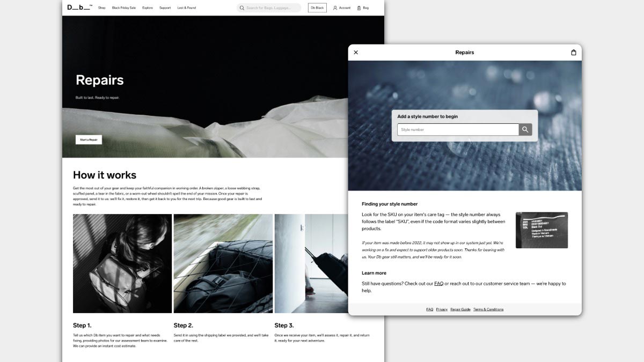
Task: Visit the Lost & Found page
Action: tap(187, 8)
